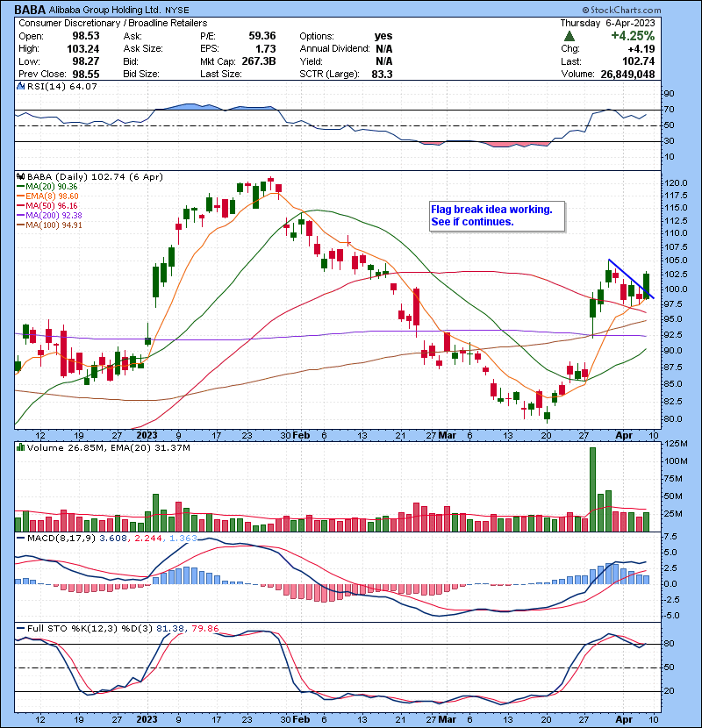Click the RSI(14) 64.07 label
Image resolution: width=702 pixels, height=728 pixels.
62,86
